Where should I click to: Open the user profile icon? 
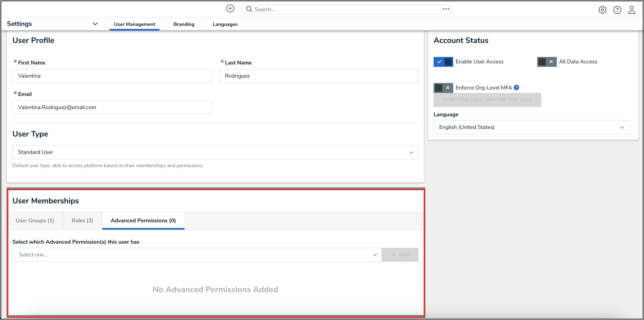[x=631, y=10]
